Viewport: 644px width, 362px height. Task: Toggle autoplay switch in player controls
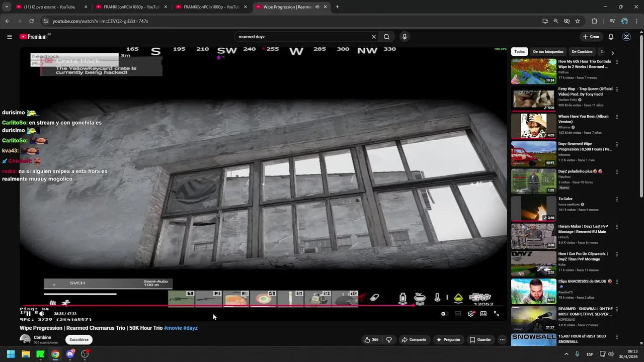[443, 314]
